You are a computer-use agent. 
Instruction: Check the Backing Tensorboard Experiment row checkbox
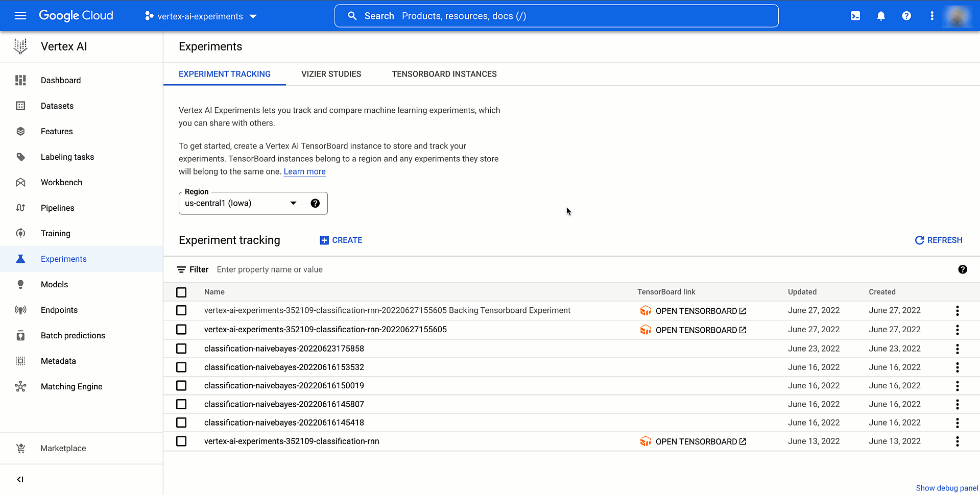[x=181, y=310]
